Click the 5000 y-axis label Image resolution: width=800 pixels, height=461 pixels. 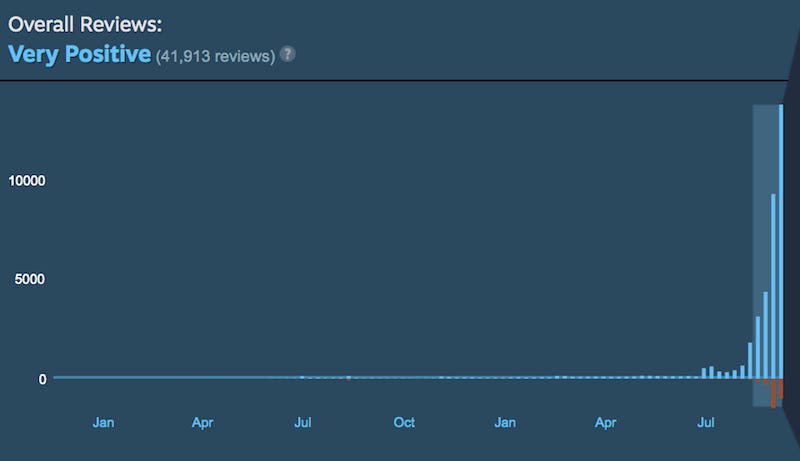pyautogui.click(x=31, y=279)
